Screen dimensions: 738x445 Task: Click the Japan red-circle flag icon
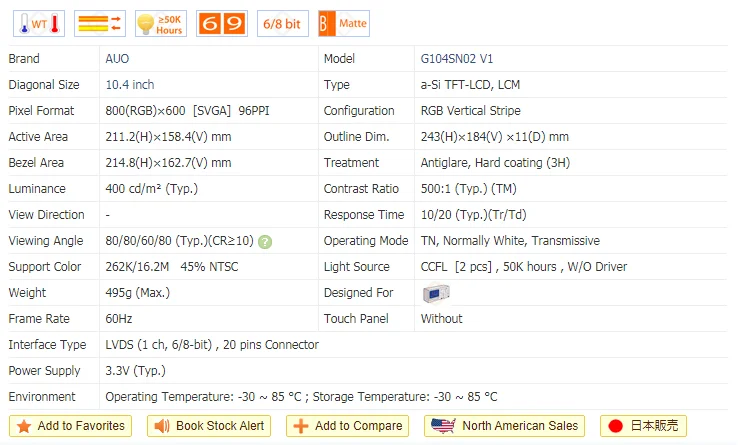tap(615, 426)
